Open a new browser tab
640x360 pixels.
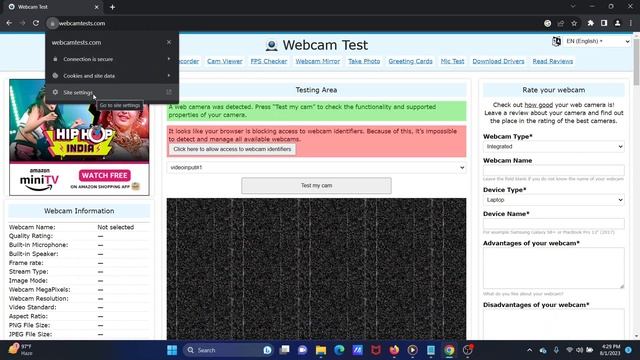pos(112,7)
